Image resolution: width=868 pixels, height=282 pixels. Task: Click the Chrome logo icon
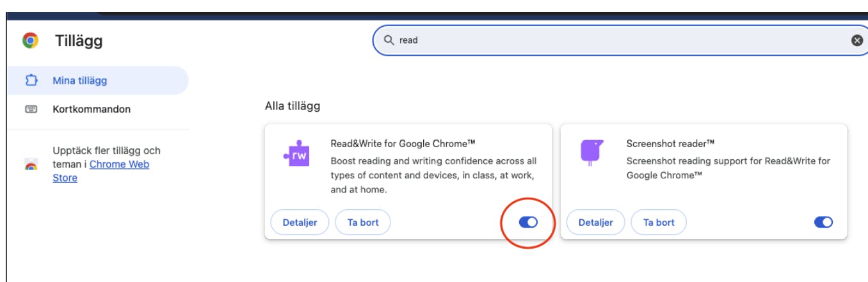30,41
